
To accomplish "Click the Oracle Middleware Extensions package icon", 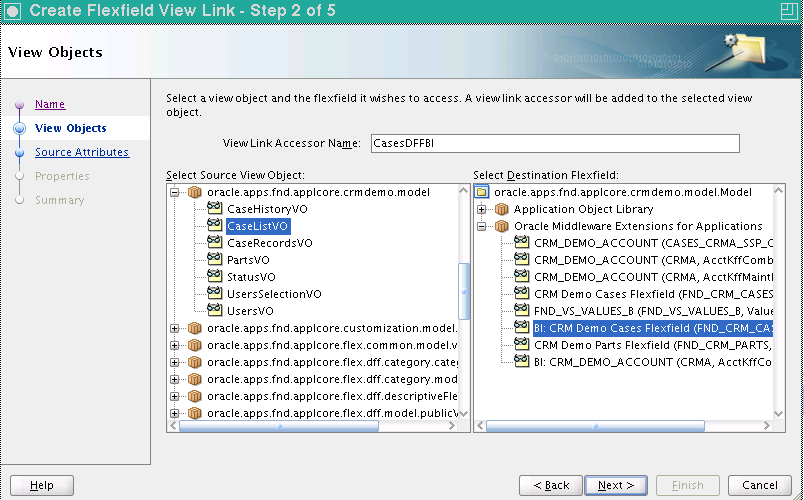I will click(501, 226).
